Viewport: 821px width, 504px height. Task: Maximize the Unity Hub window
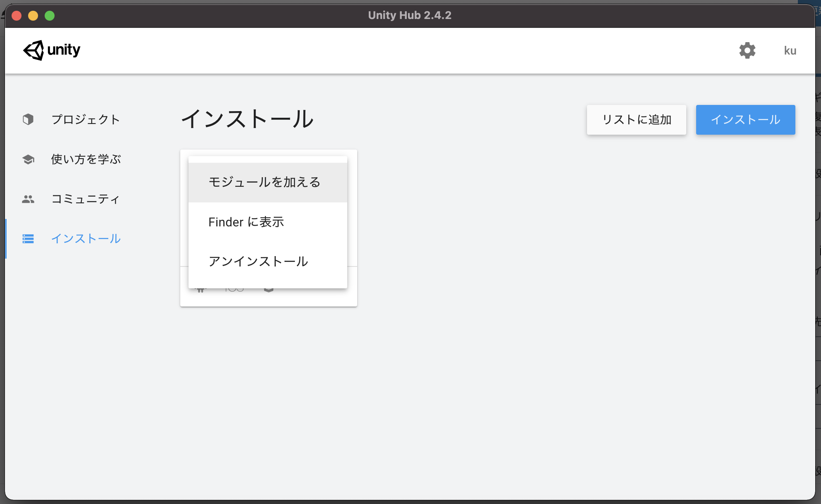50,16
